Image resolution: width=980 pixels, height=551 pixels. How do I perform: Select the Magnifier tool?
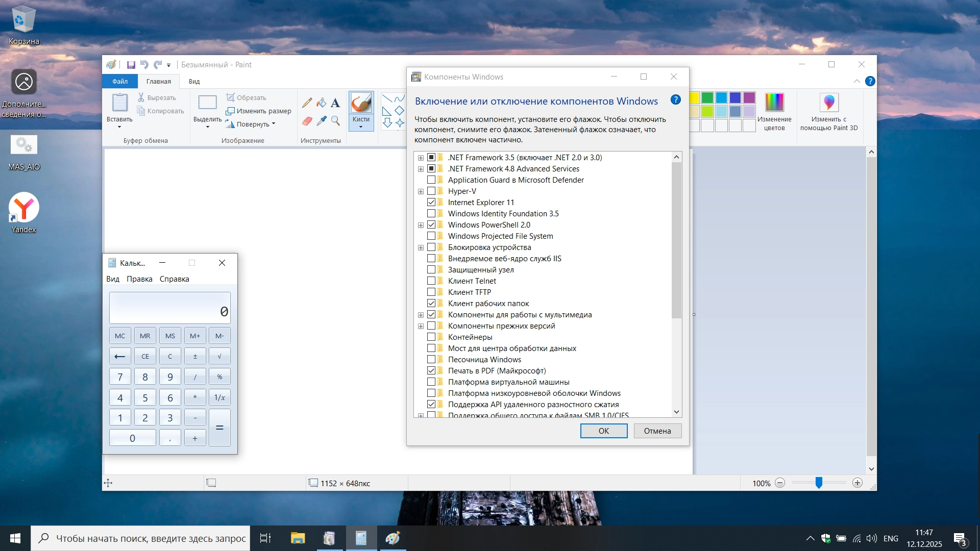pos(335,121)
